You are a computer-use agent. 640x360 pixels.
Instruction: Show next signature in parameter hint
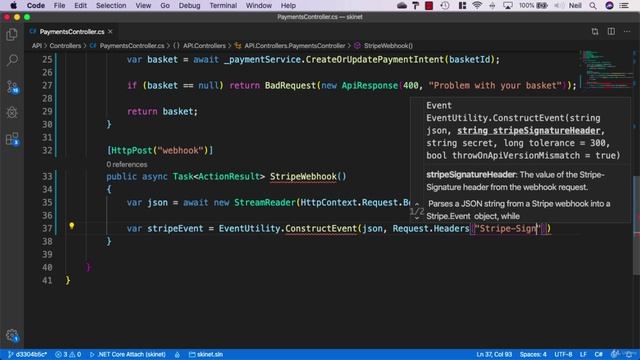tap(417, 218)
